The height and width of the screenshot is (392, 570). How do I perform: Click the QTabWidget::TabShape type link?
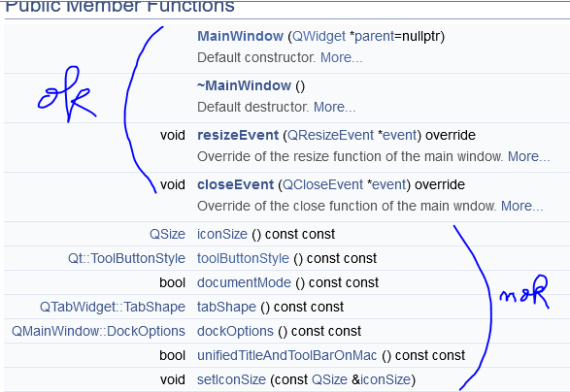(x=113, y=307)
